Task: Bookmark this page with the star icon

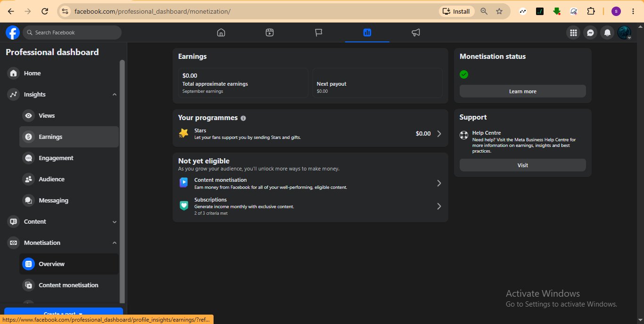Action: point(499,11)
